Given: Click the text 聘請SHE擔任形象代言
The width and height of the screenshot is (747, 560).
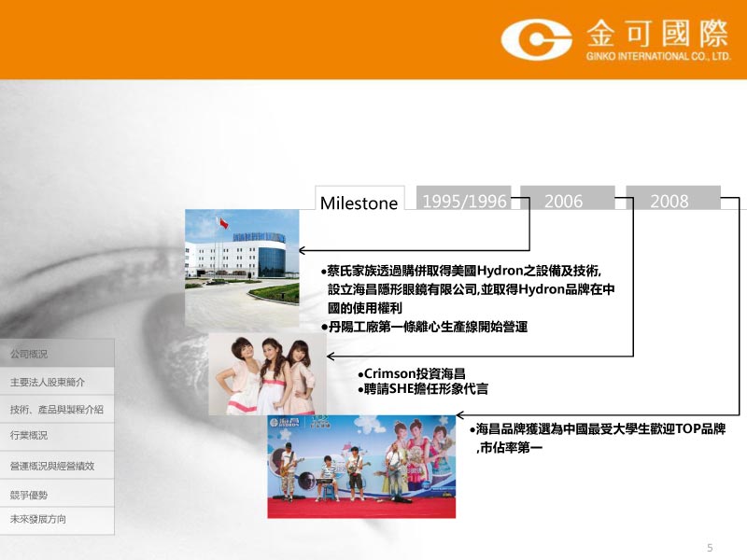Looking at the screenshot, I should 423,389.
